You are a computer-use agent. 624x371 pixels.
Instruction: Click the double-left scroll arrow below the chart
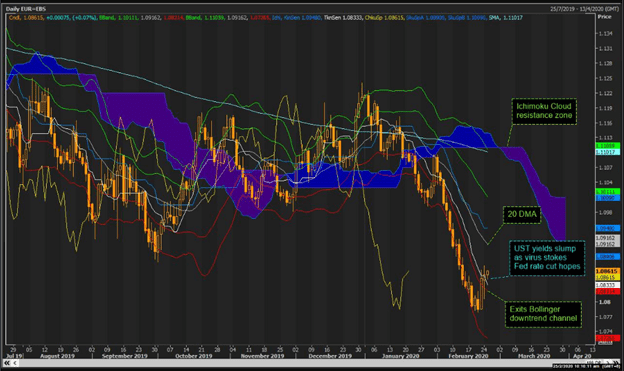8,363
